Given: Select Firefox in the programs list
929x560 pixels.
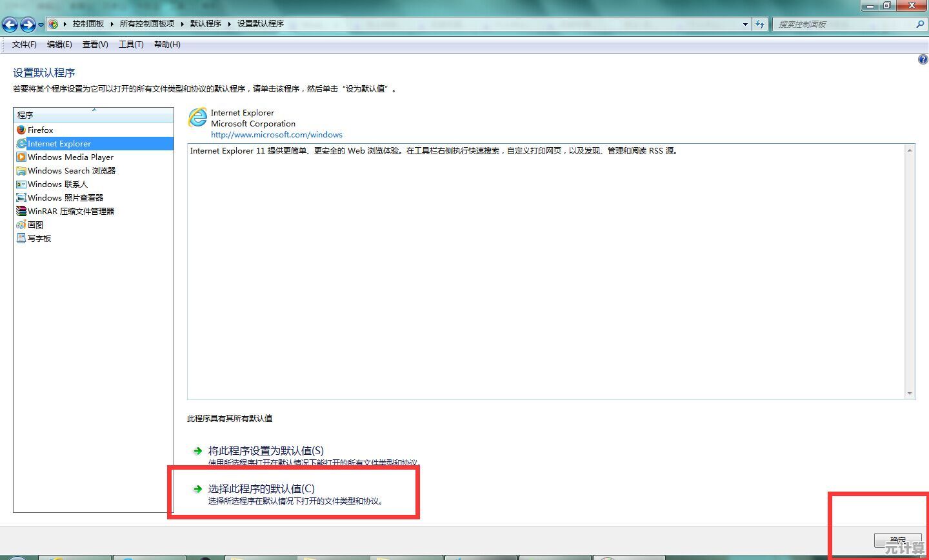Looking at the screenshot, I should [94, 130].
